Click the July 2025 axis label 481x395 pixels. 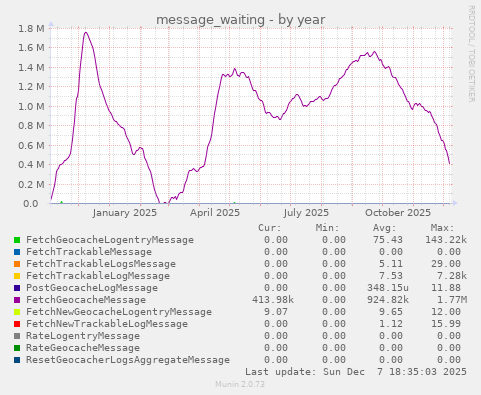pos(306,213)
